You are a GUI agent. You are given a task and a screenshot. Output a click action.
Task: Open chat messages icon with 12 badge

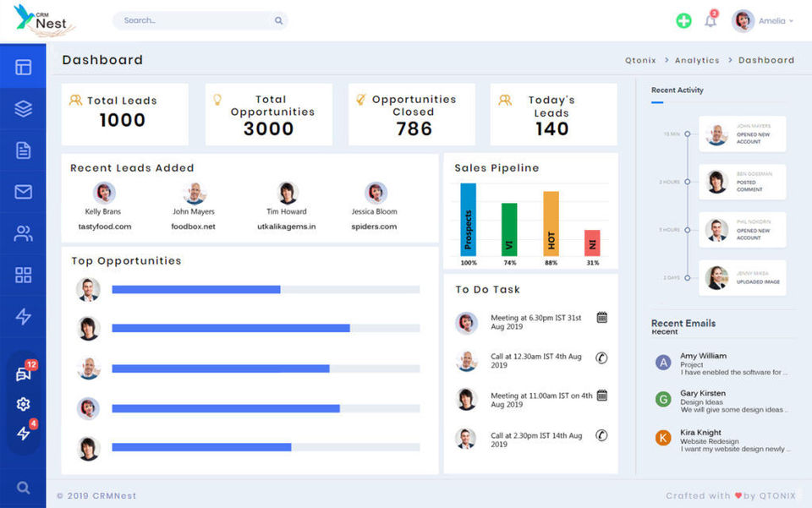24,374
